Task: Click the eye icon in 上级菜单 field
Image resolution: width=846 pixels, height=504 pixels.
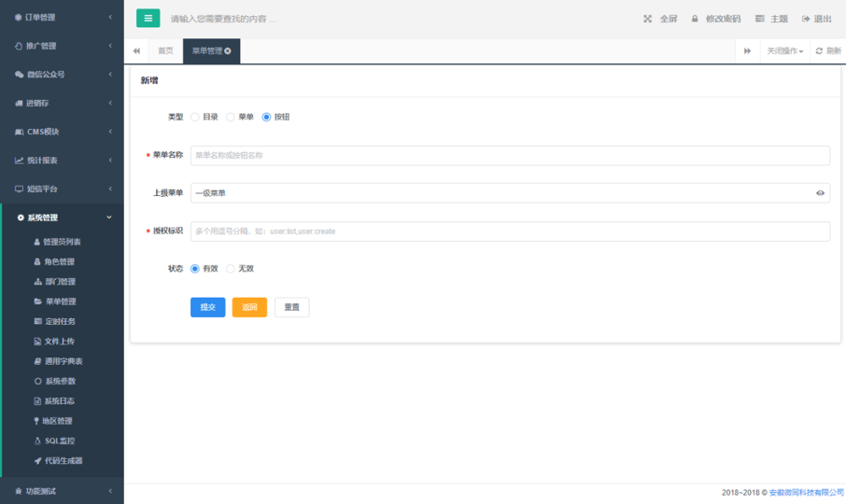Action: click(820, 193)
